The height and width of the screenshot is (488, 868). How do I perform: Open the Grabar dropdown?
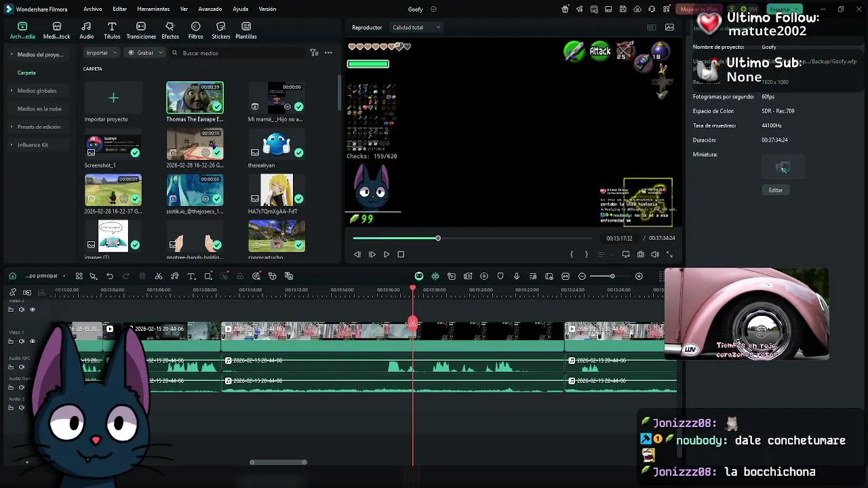(x=145, y=53)
